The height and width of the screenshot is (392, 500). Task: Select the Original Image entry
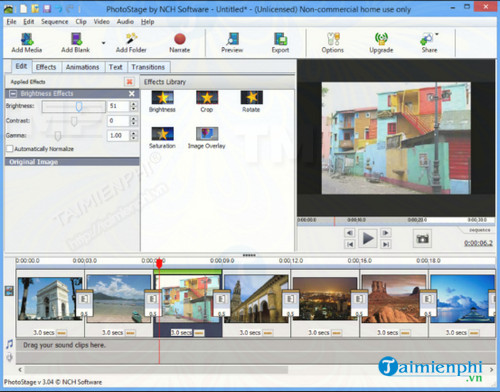click(72, 162)
